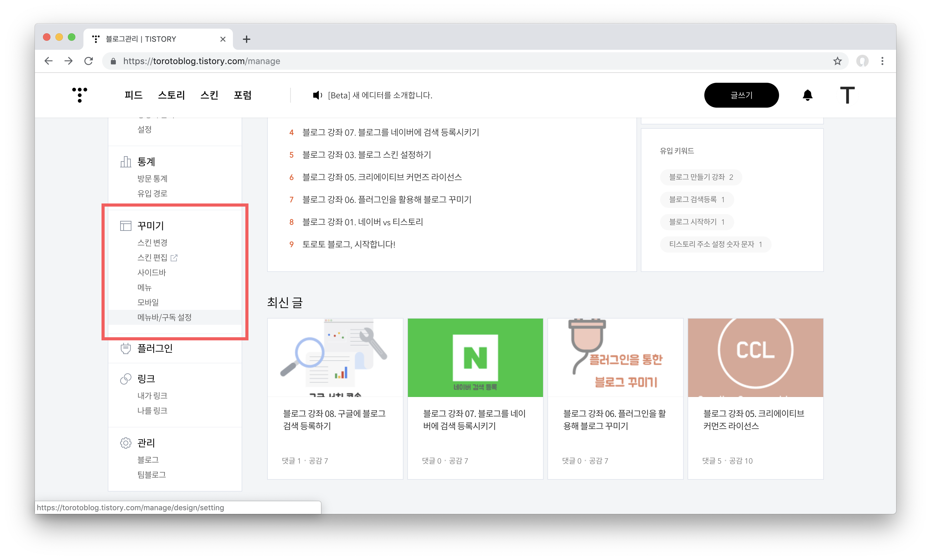
Task: Go to the 포럼 menu item
Action: (243, 95)
